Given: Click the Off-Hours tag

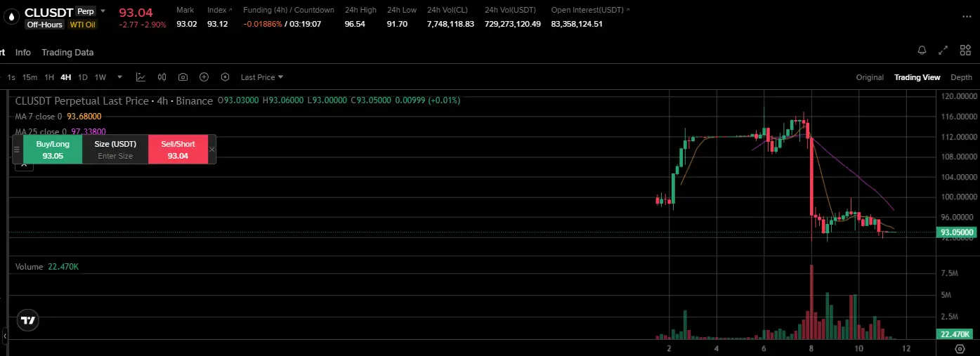Looking at the screenshot, I should (x=45, y=25).
